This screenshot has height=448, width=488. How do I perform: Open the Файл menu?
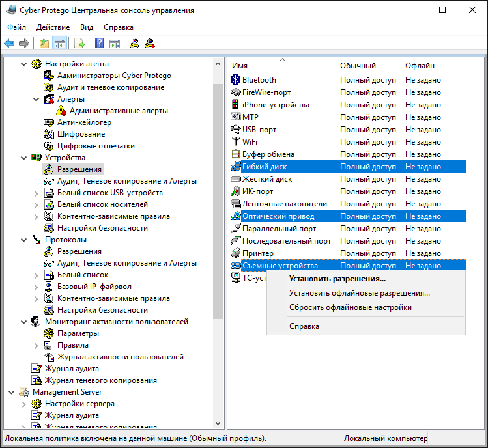click(x=16, y=27)
